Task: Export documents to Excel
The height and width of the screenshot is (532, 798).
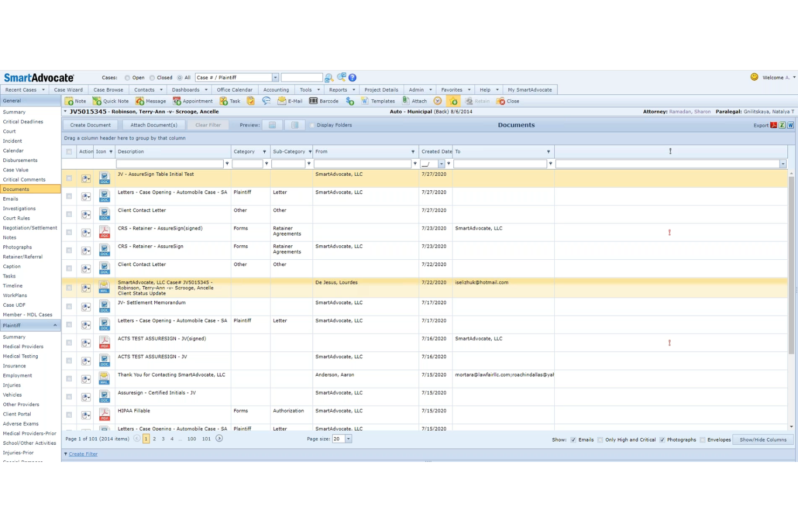Action: point(782,125)
